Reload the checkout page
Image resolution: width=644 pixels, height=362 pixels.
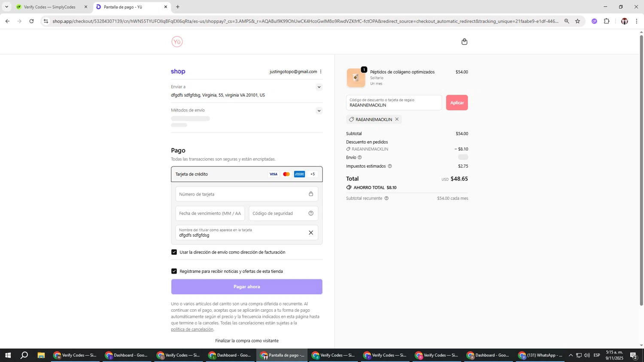click(31, 21)
